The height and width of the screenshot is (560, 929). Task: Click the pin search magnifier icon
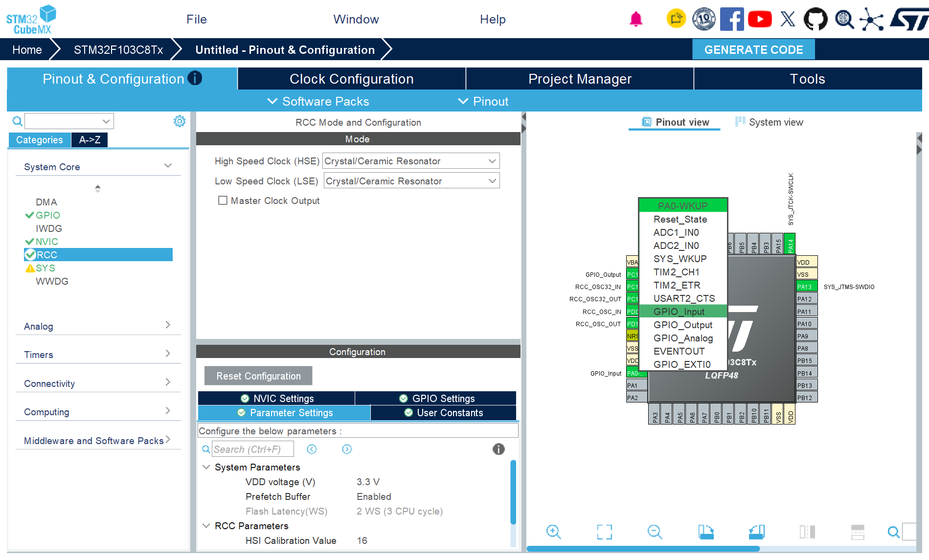click(893, 532)
